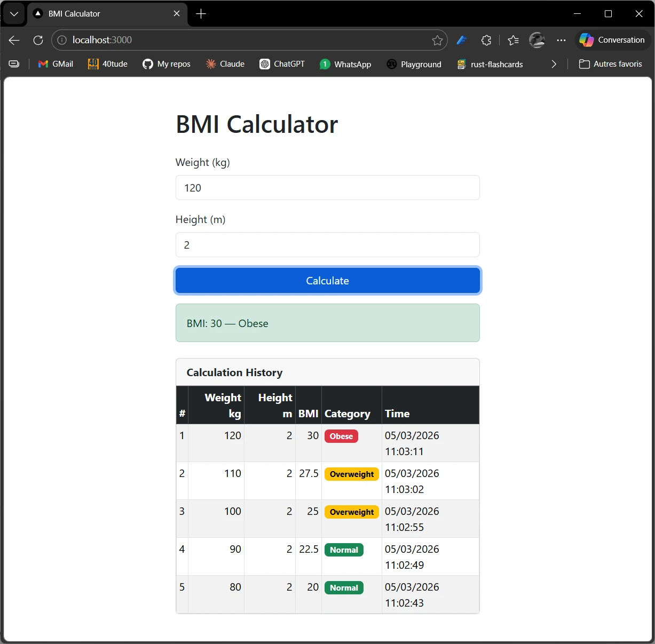The height and width of the screenshot is (644, 655).
Task: Click the browser back arrow
Action: click(x=14, y=40)
